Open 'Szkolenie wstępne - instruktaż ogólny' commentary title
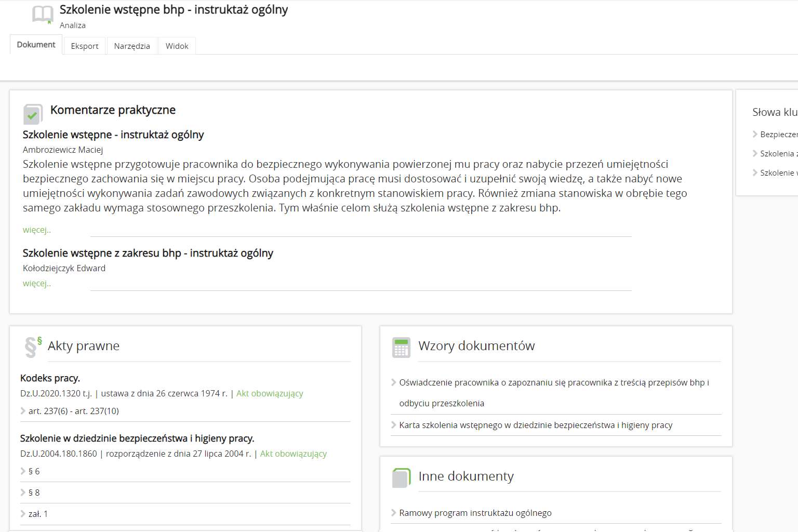This screenshot has height=532, width=798. [113, 135]
